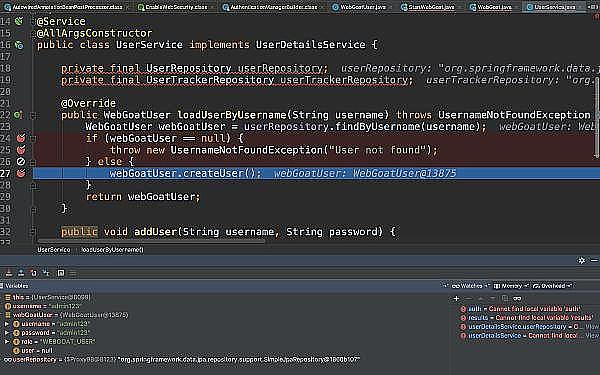Add a new watch with plus icon
The width and height of the screenshot is (600, 375).
click(x=456, y=298)
